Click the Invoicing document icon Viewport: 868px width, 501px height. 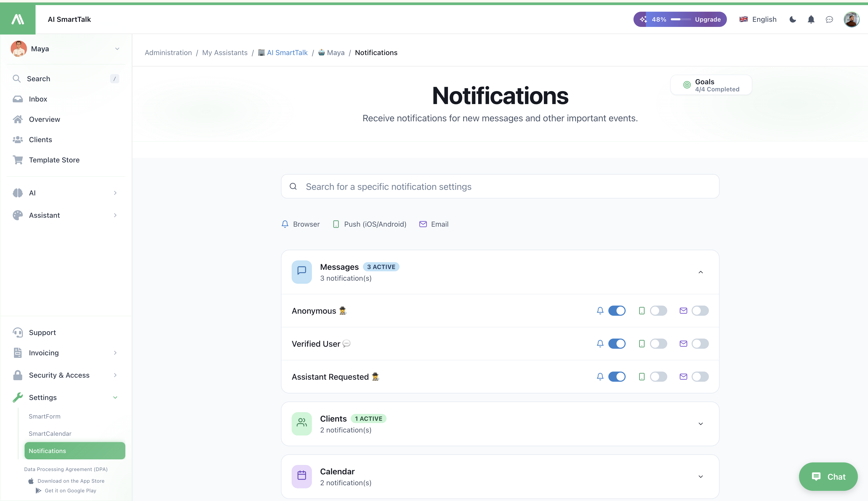pos(18,353)
